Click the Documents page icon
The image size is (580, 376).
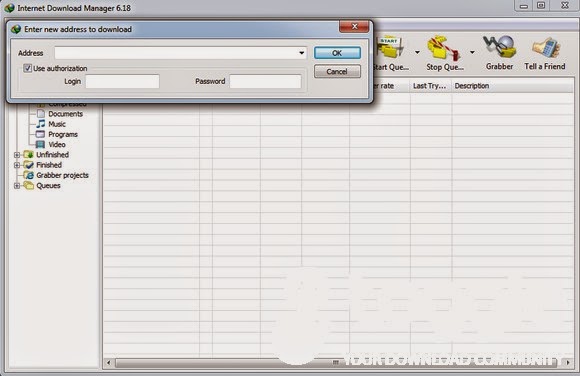(x=41, y=114)
